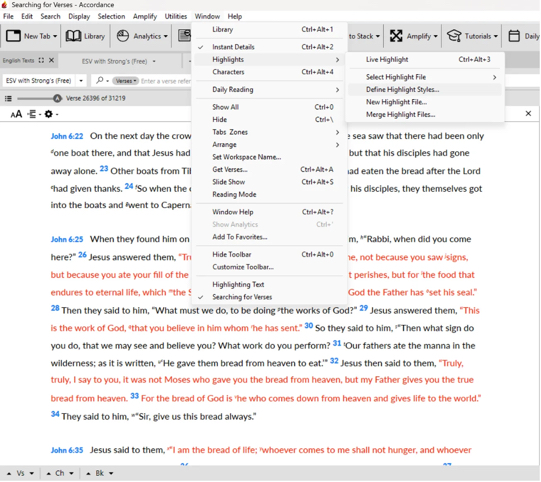Click the up arrow beside Vs
Image resolution: width=541 pixels, height=482 pixels.
point(9,474)
